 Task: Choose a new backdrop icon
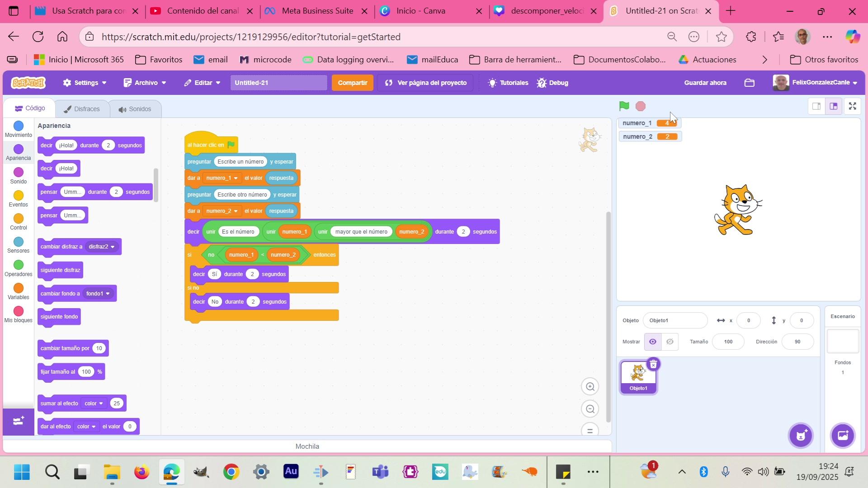[x=843, y=436]
